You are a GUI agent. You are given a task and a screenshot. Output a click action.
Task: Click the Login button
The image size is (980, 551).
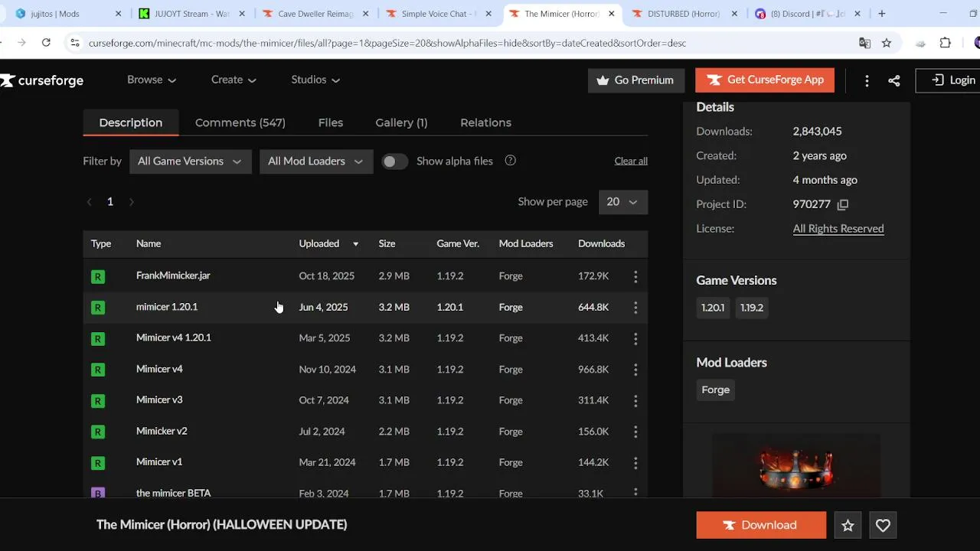[x=949, y=80]
